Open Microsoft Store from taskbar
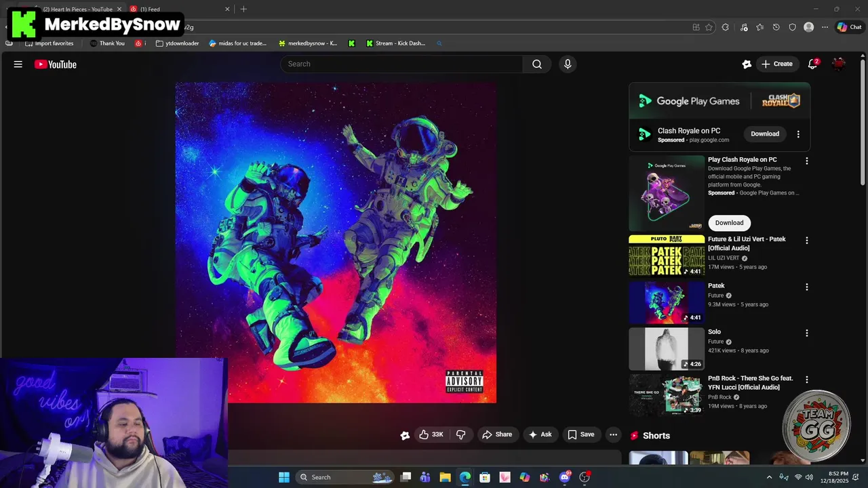This screenshot has width=868, height=488. pos(485,477)
